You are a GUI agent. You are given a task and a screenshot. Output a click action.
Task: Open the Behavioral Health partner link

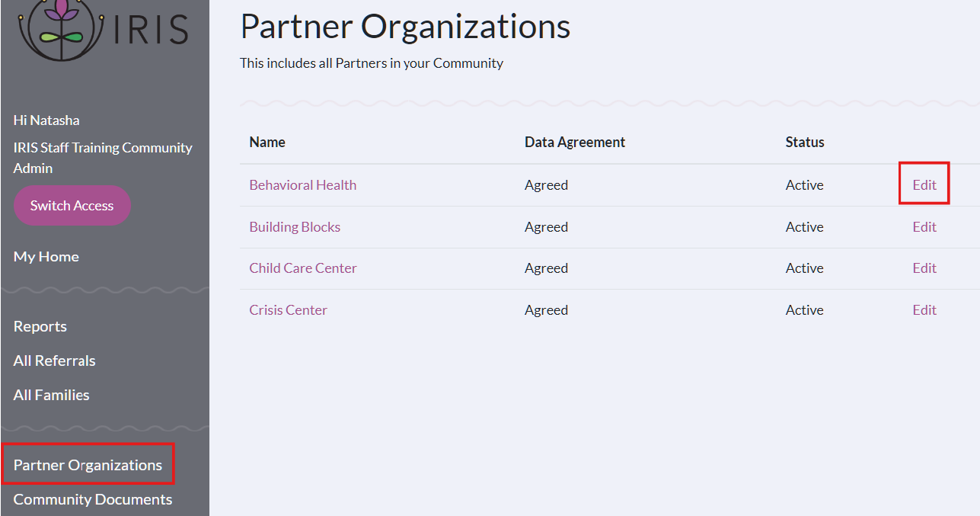point(303,185)
